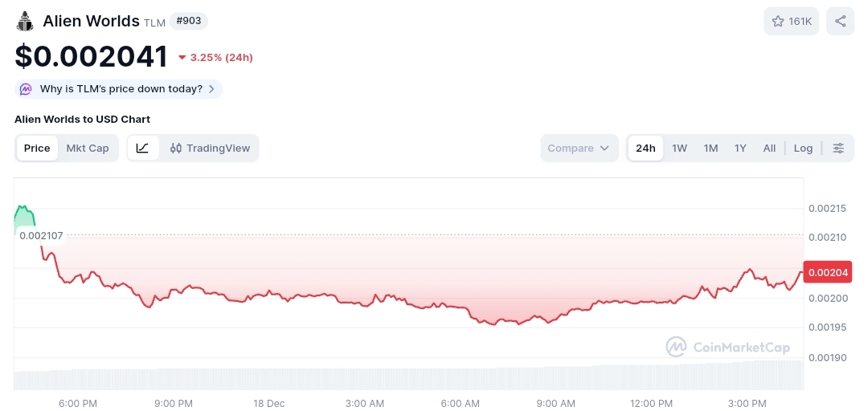Select the 1M time range tab
This screenshot has height=411, width=868.
pos(710,149)
